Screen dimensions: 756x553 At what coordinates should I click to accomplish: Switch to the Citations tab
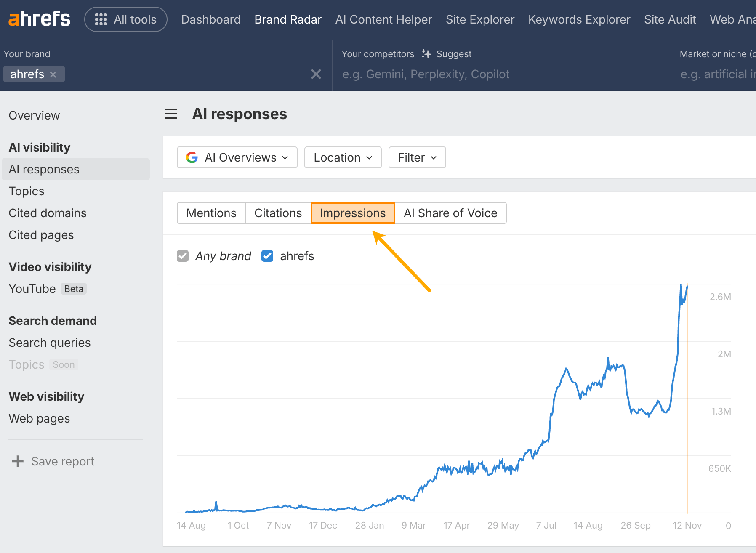(x=277, y=213)
